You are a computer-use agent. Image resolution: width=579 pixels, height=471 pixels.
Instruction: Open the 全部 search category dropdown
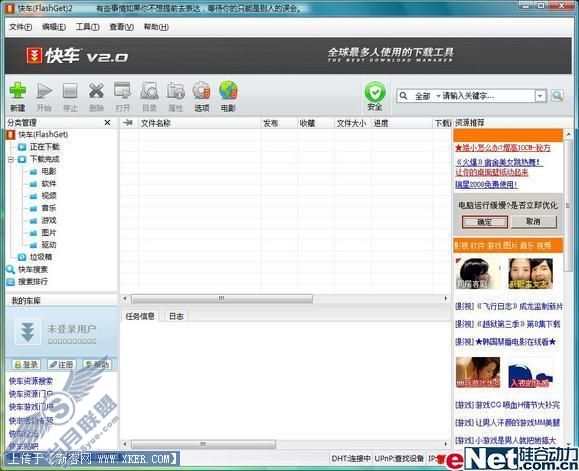(427, 96)
